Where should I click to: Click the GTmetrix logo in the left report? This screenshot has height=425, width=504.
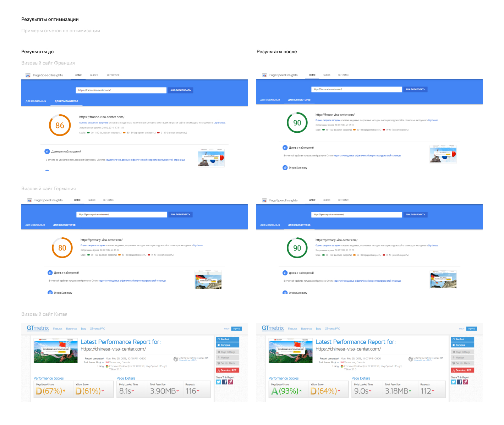pos(38,328)
